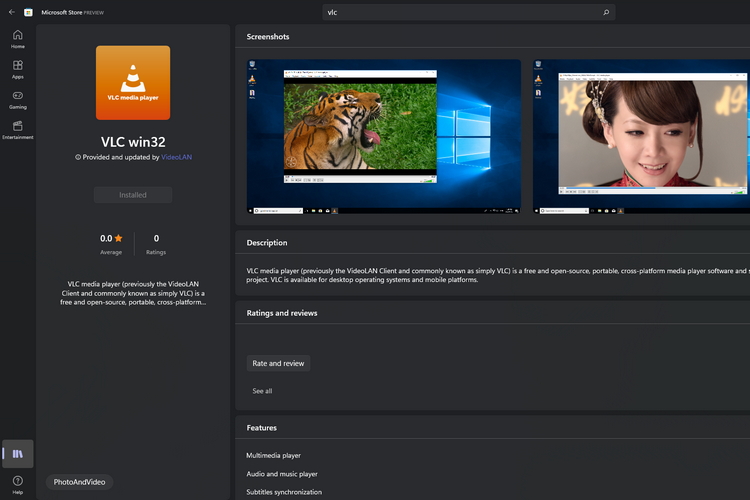Focus the search box containing vlc
Image resolution: width=750 pixels, height=500 pixels.
[469, 12]
